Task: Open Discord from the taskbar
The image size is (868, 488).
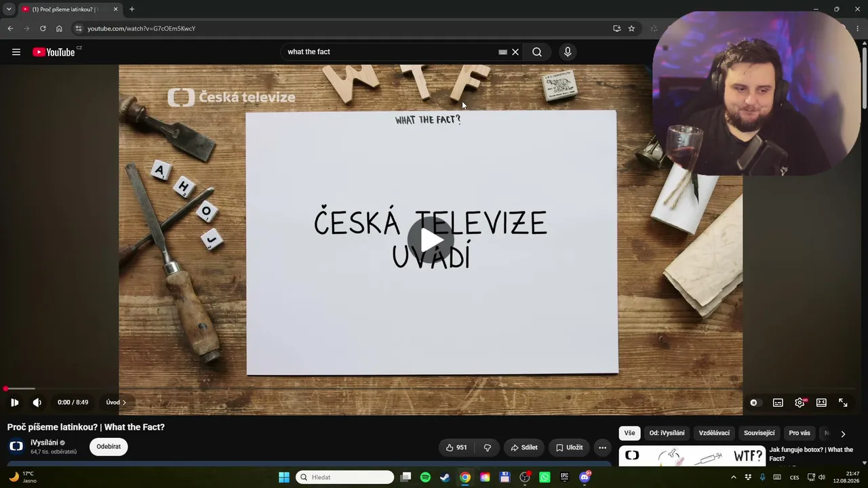Action: [x=585, y=477]
